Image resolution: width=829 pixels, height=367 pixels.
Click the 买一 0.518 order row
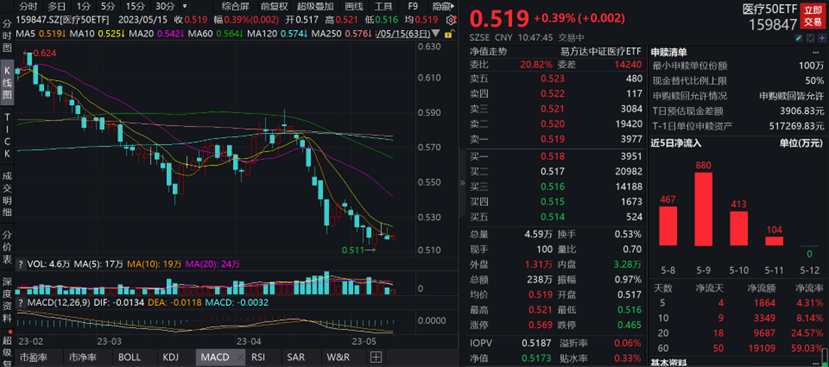pos(556,157)
